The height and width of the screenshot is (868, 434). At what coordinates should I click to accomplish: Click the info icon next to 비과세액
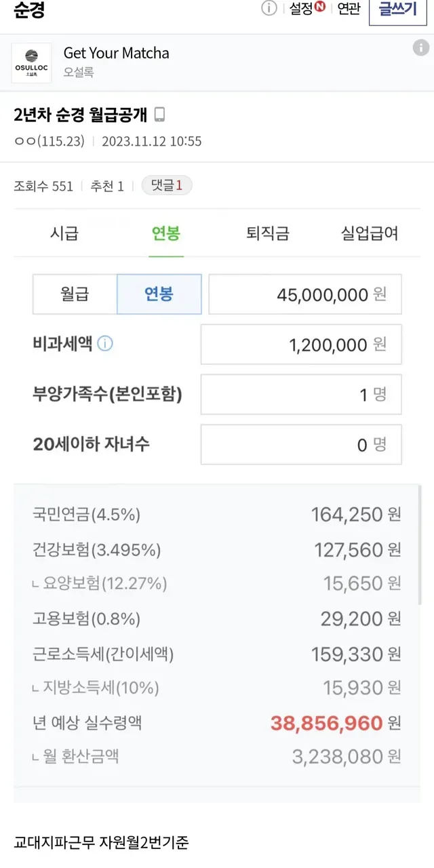pyautogui.click(x=105, y=344)
